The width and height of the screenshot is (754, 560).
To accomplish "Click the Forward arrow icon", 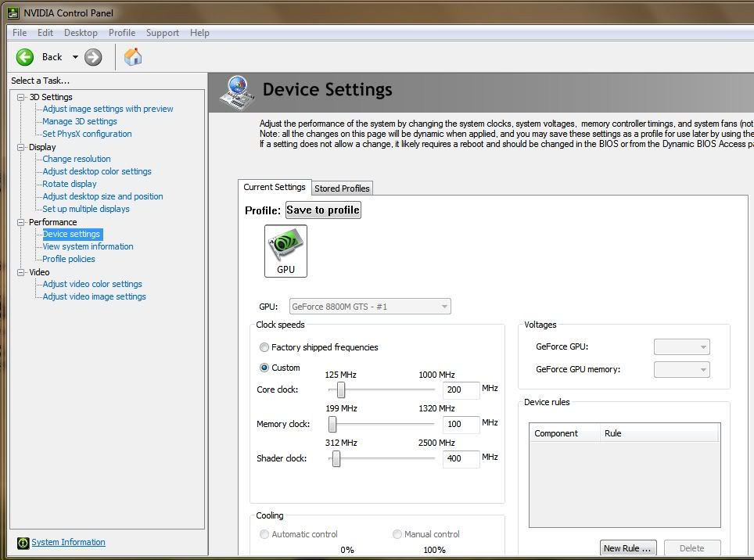I will tap(93, 57).
